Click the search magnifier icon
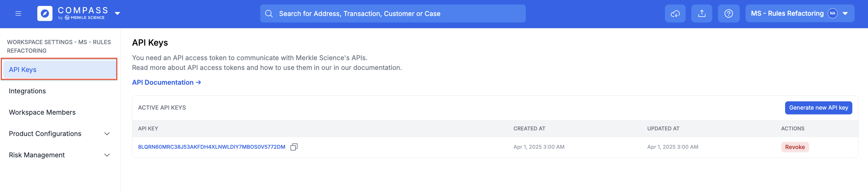 [269, 14]
